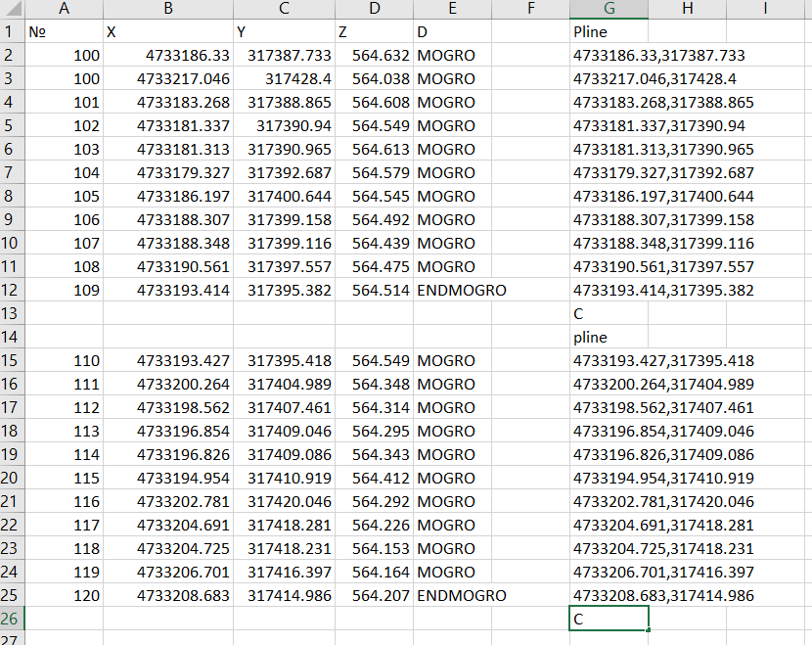Select cell 4733196.826,317409.086
The image size is (812, 645).
(x=663, y=454)
